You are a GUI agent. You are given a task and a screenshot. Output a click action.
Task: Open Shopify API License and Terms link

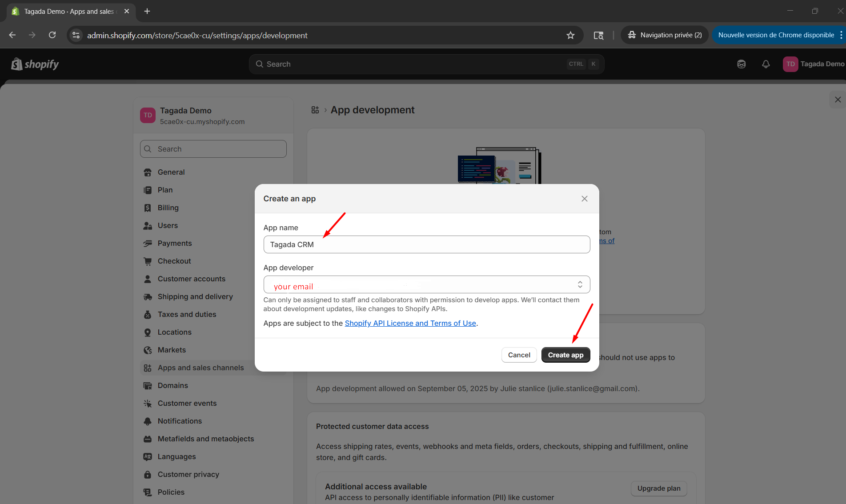point(410,323)
